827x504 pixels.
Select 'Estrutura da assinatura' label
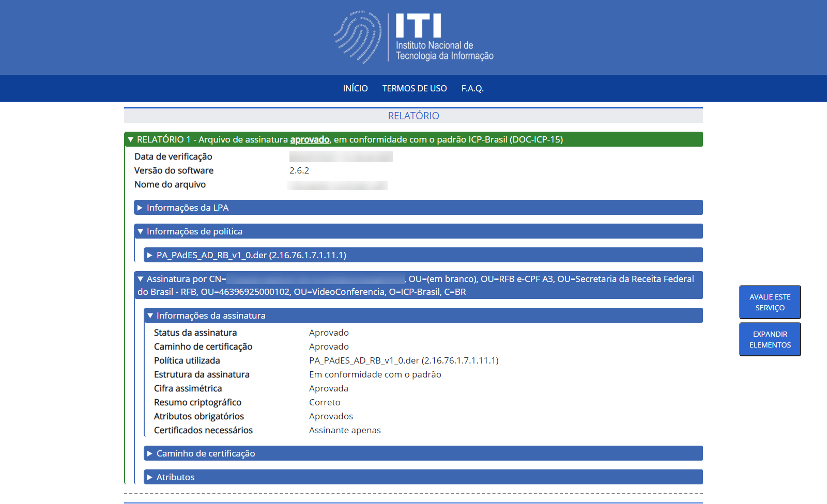coord(202,374)
